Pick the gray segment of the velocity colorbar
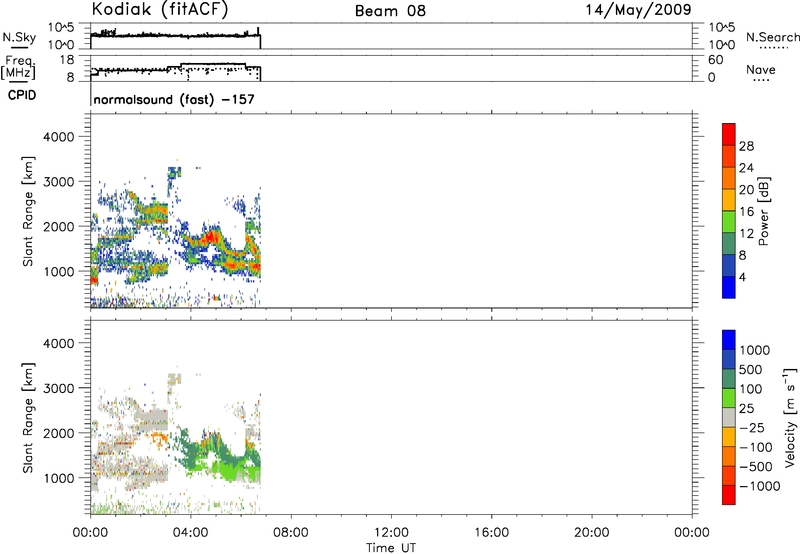 point(729,417)
